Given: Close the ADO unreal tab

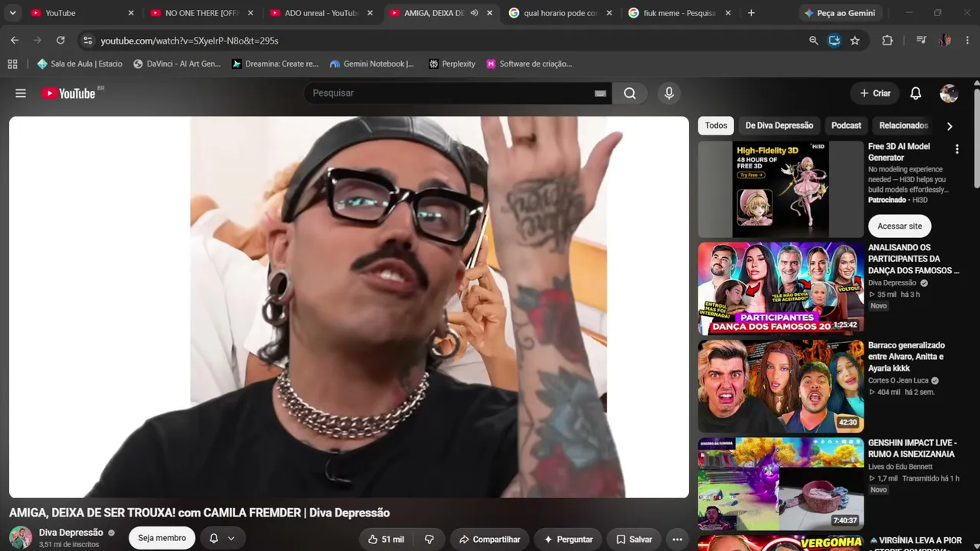Looking at the screenshot, I should (370, 13).
